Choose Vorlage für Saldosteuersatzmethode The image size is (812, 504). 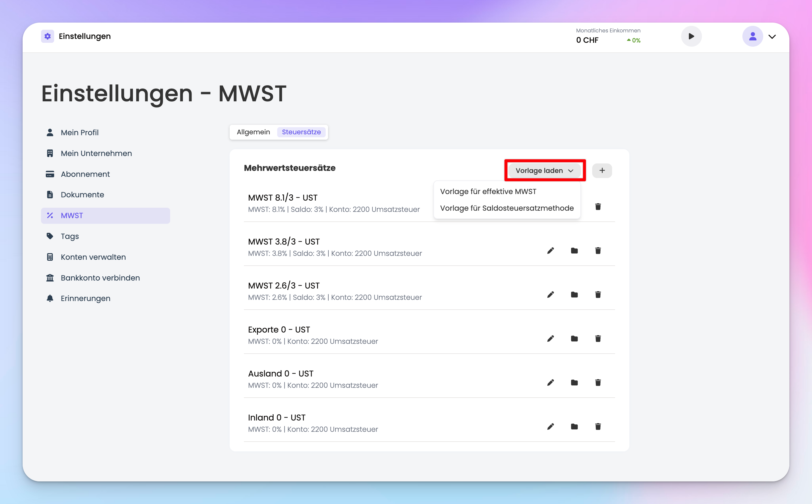pos(507,208)
